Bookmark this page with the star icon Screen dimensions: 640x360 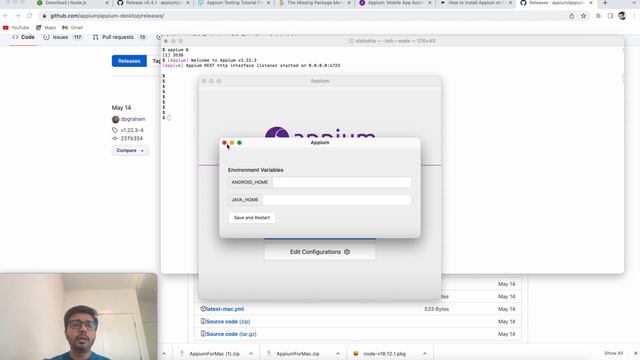[x=584, y=16]
